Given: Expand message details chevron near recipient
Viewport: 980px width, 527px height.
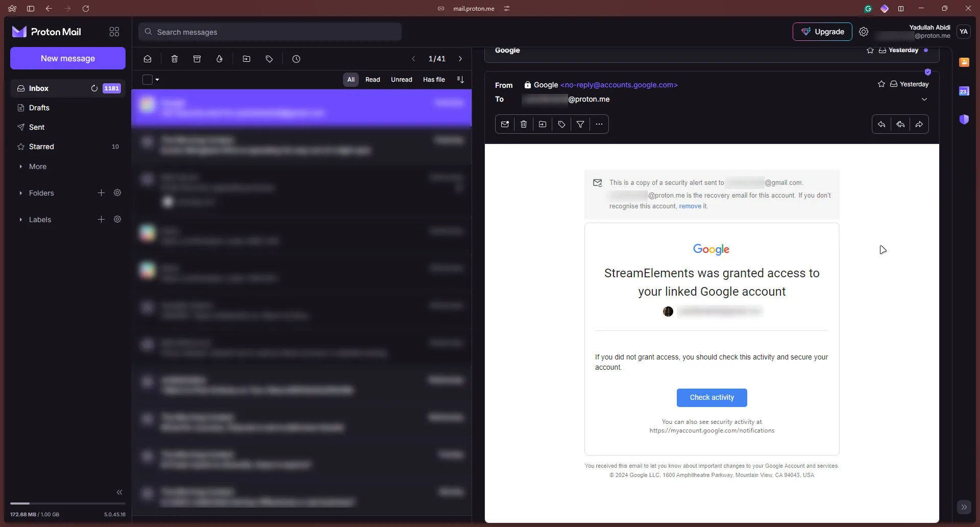Looking at the screenshot, I should click(x=924, y=99).
